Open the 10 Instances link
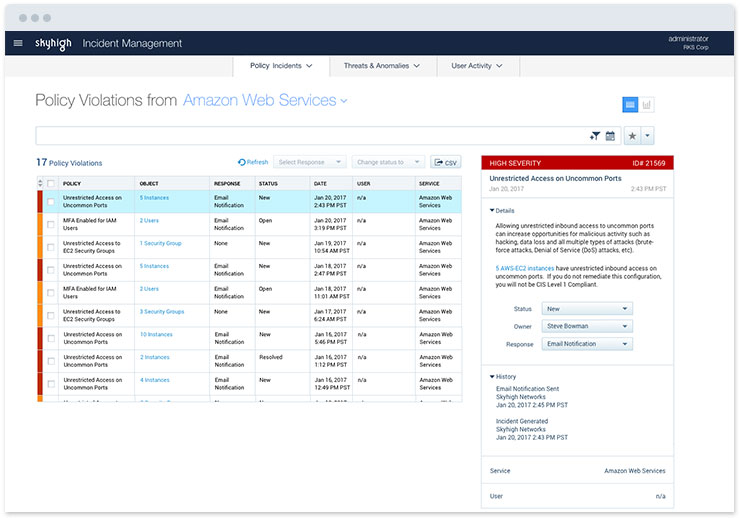This screenshot has height=518, width=740. (x=156, y=334)
